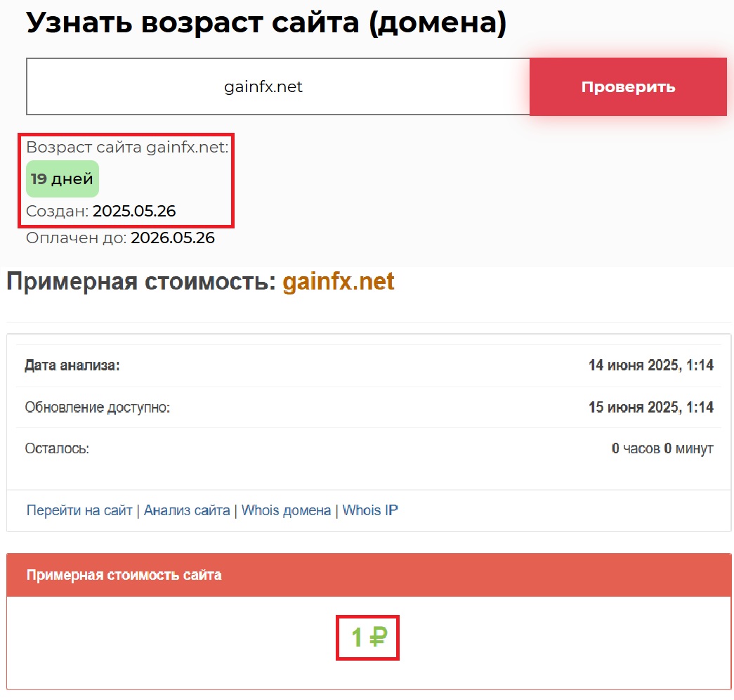The image size is (734, 700).
Task: Open the Анализ сайта link
Action: pyautogui.click(x=187, y=510)
